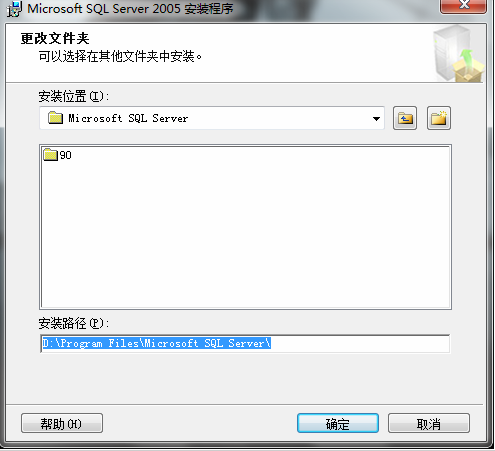The height and width of the screenshot is (451, 495).
Task: Click the 更改文件夹 heading
Action: pos(55,38)
